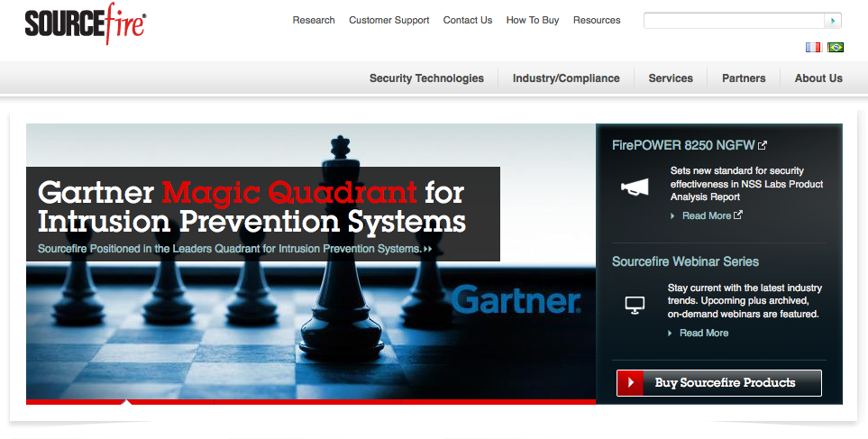Open FirePOWER 8250 NGFW heading link
868x439 pixels.
pos(683,145)
